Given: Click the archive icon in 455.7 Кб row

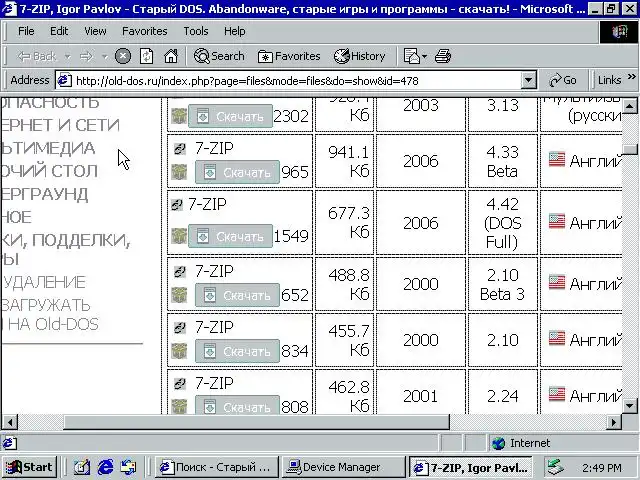Looking at the screenshot, I should [179, 351].
